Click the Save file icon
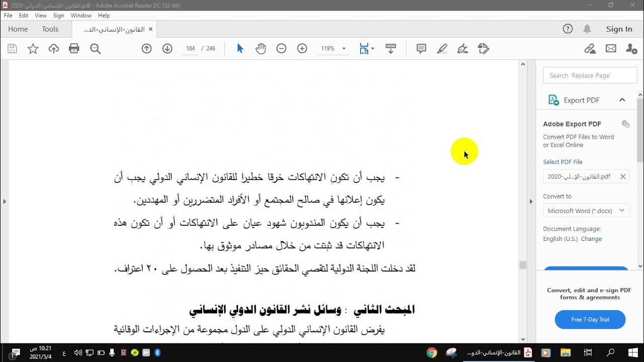644x362 pixels. pyautogui.click(x=12, y=49)
